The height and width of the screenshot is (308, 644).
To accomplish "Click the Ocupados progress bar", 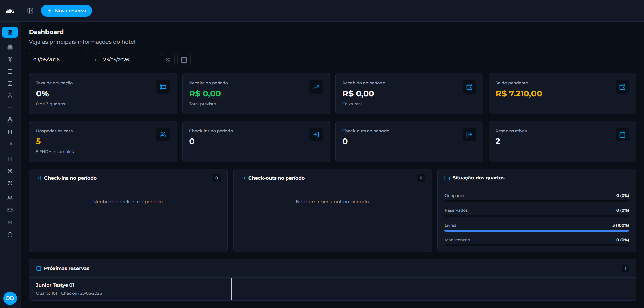I will 536,201.
